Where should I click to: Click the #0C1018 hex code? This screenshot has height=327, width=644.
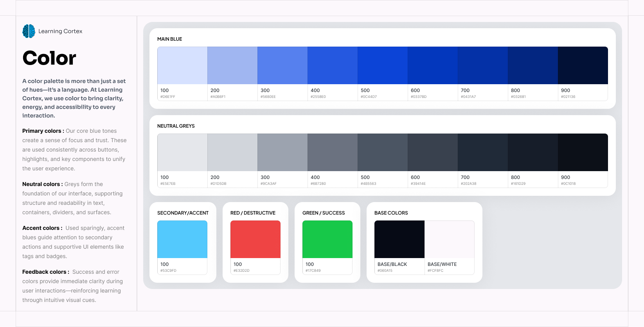(x=568, y=184)
